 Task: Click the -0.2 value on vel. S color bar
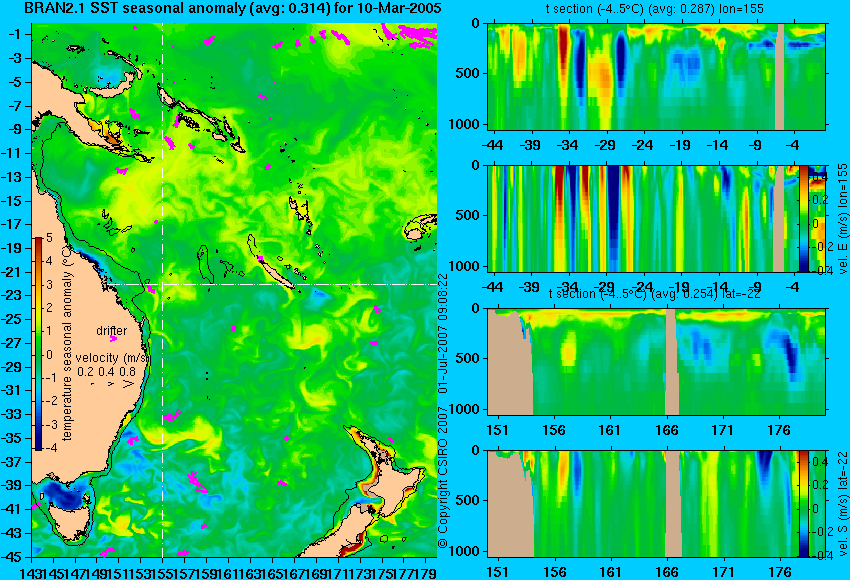pyautogui.click(x=819, y=532)
